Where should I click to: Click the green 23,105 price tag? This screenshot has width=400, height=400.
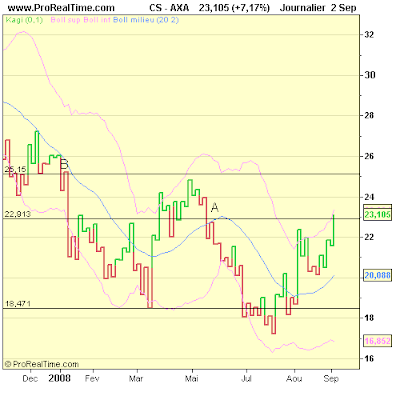click(x=377, y=214)
